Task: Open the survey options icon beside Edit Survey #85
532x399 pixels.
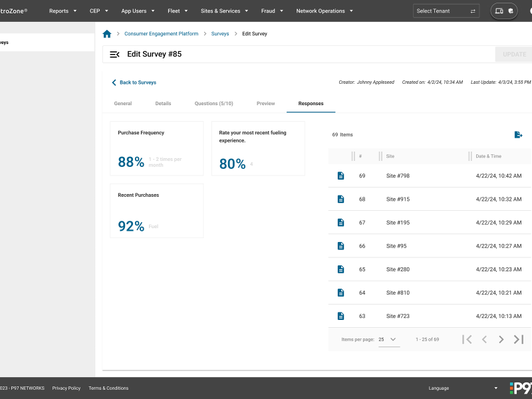Action: click(x=114, y=54)
